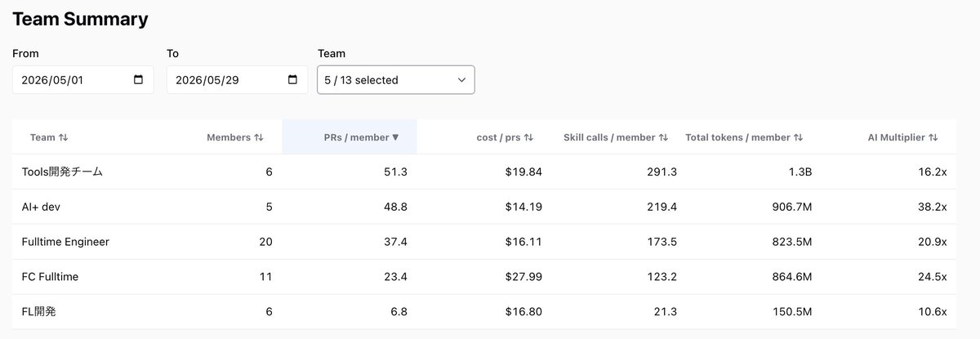Select the Fulltime Engineer team row
The height and width of the screenshot is (339, 980).
[484, 243]
